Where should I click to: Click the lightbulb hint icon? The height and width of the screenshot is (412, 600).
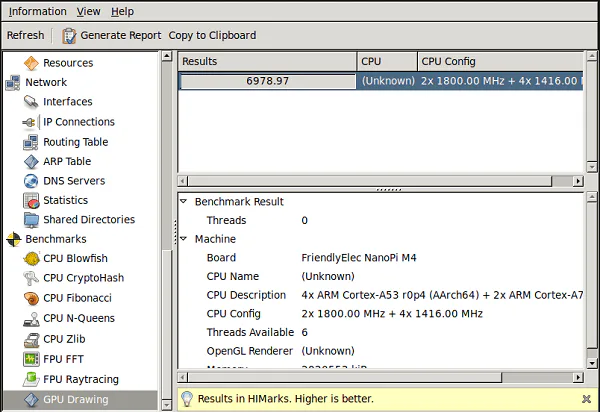(x=187, y=399)
